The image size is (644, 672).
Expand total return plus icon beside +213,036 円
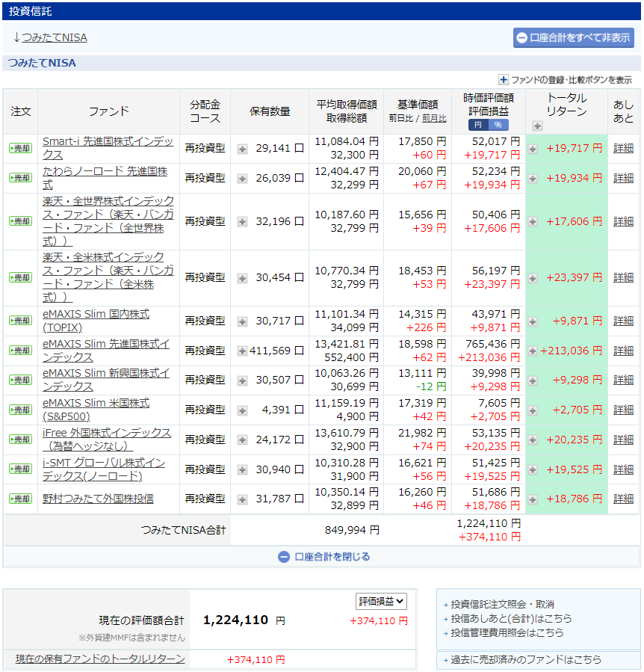coord(533,351)
